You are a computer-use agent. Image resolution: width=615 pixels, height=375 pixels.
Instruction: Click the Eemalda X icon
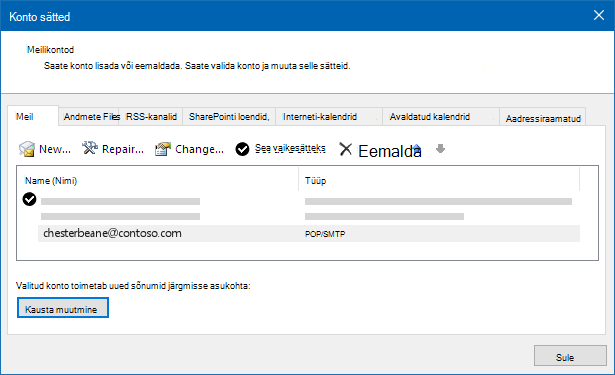[346, 149]
